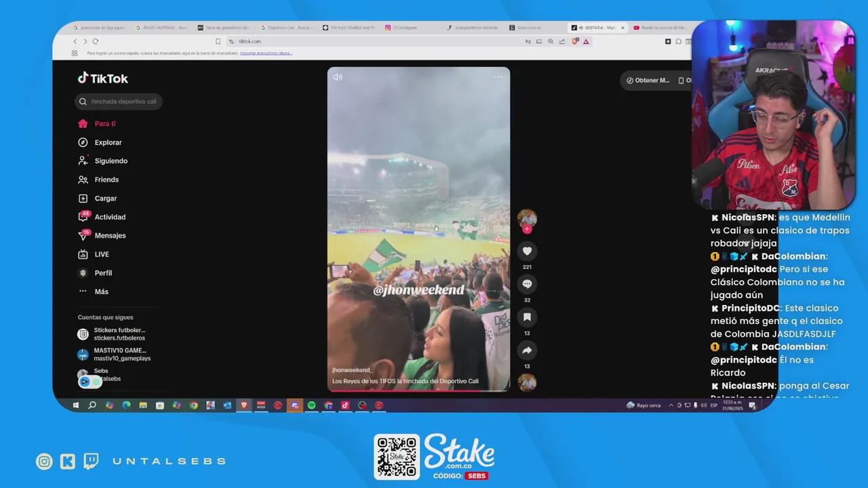Open the Explorar section
Viewport: 868px width, 488px height.
pos(100,142)
